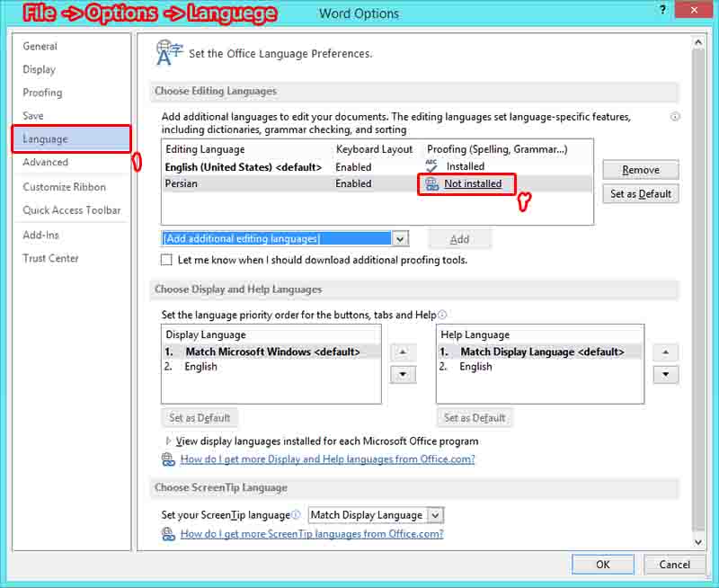
Task: Click the Cancel button
Action: click(675, 565)
